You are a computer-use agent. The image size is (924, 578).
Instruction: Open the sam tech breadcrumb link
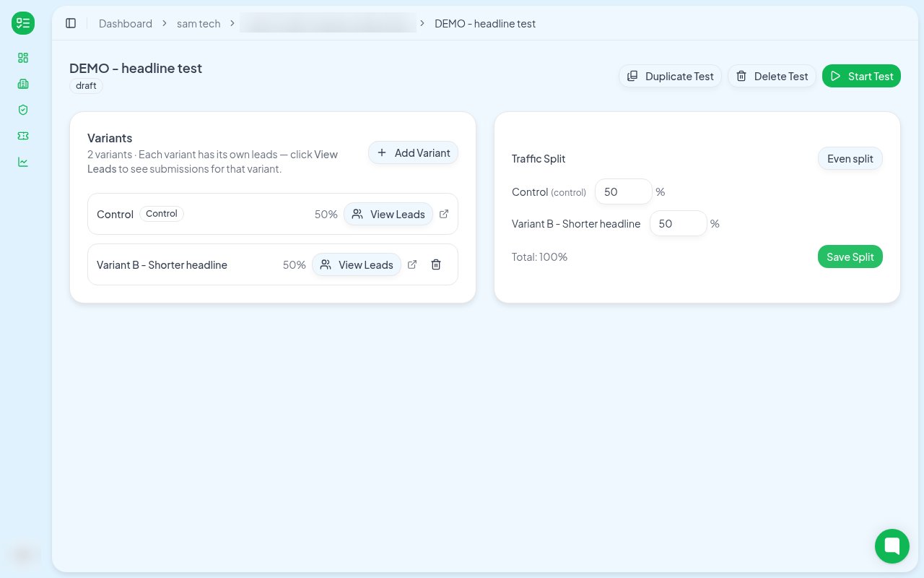click(199, 23)
